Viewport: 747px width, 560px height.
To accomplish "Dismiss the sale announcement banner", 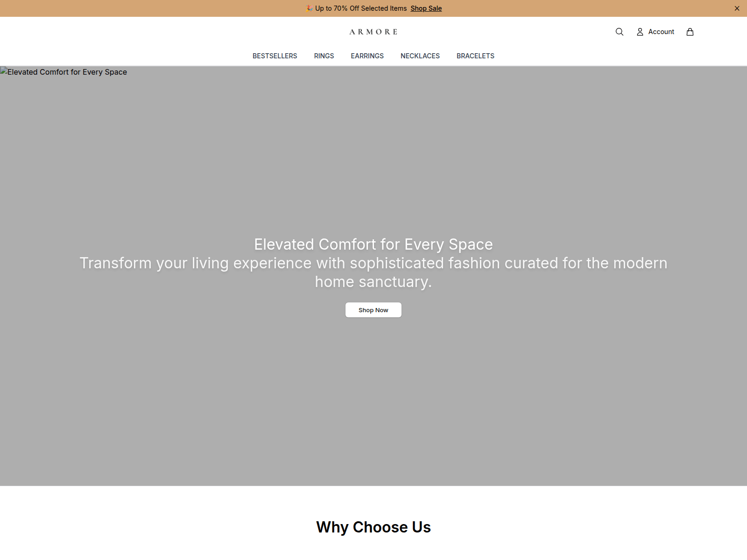I will pos(737,8).
